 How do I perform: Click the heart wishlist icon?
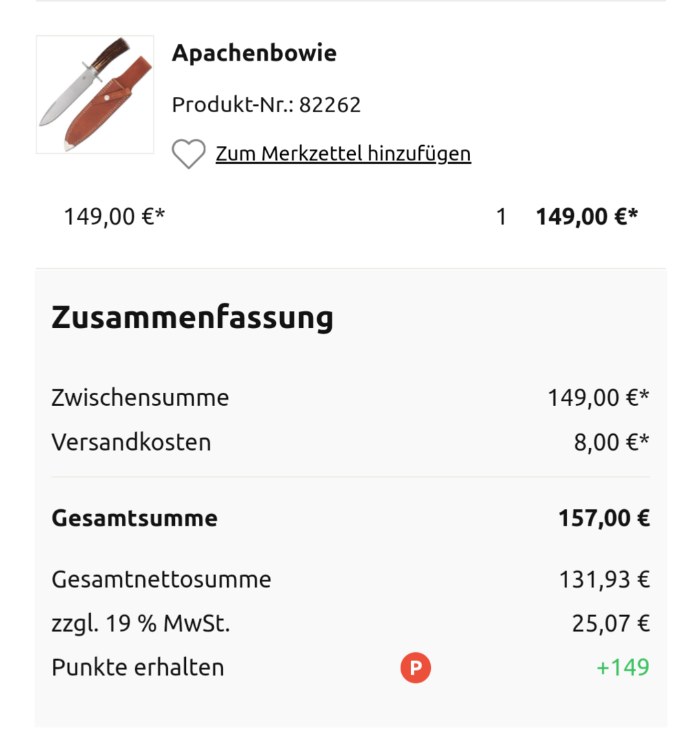click(x=188, y=154)
